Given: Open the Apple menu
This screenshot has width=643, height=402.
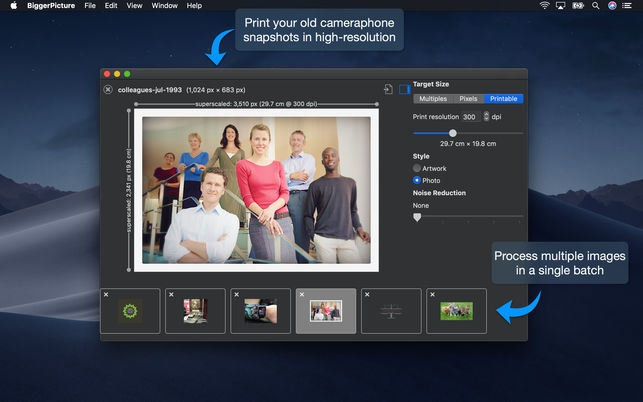Looking at the screenshot, I should point(14,5).
